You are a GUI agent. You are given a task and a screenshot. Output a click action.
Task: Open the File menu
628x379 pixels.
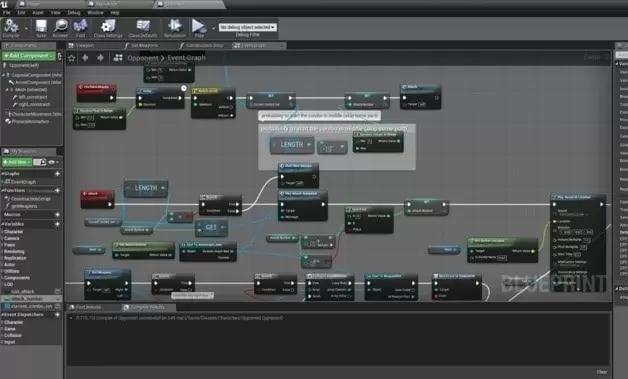pyautogui.click(x=7, y=13)
